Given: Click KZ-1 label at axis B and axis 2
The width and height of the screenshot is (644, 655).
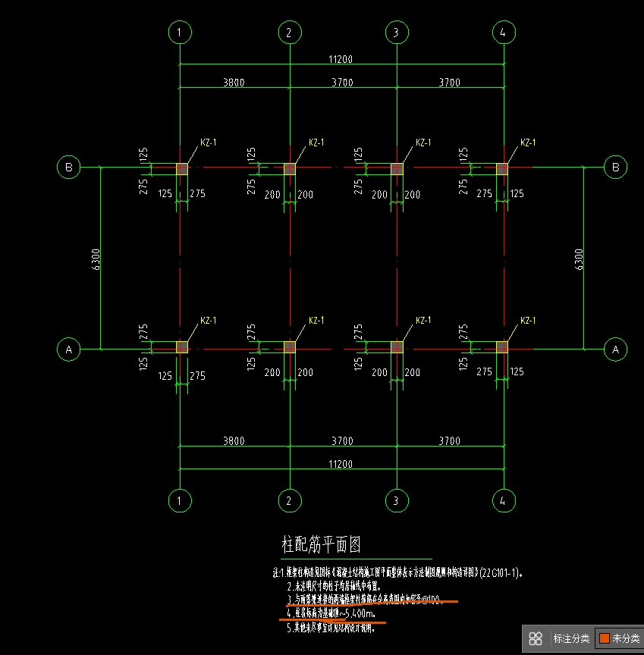Looking at the screenshot, I should (316, 143).
